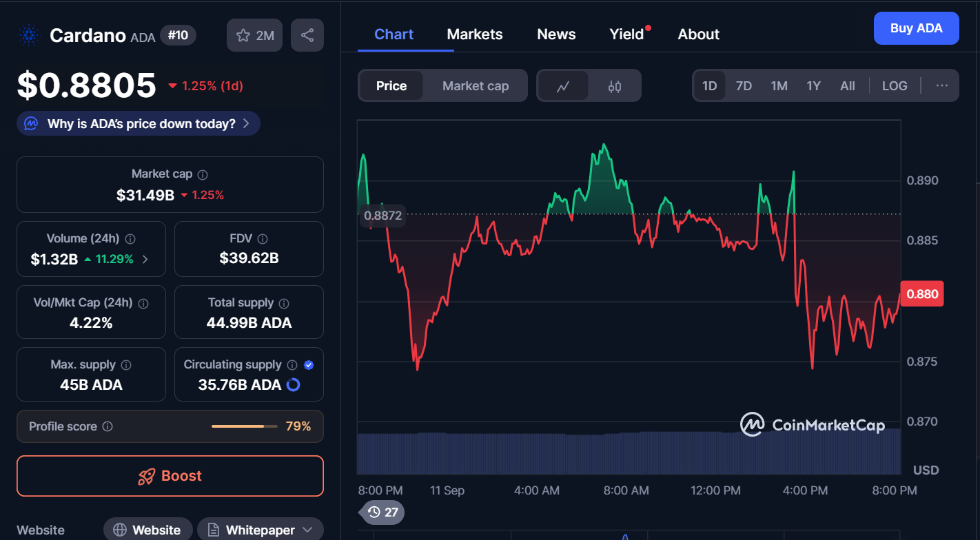
Task: Open the share icon button
Action: pyautogui.click(x=307, y=35)
